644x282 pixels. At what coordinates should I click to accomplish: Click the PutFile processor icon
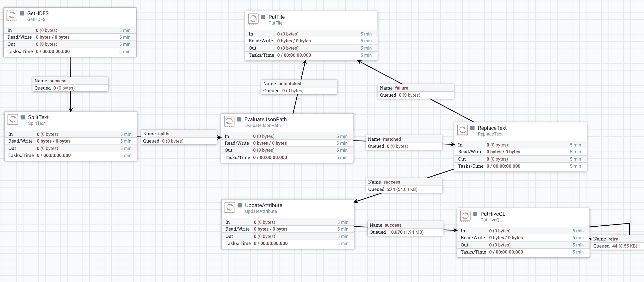tap(253, 19)
